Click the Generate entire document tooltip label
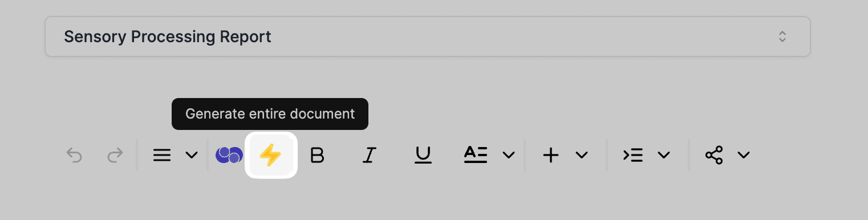 click(x=270, y=114)
